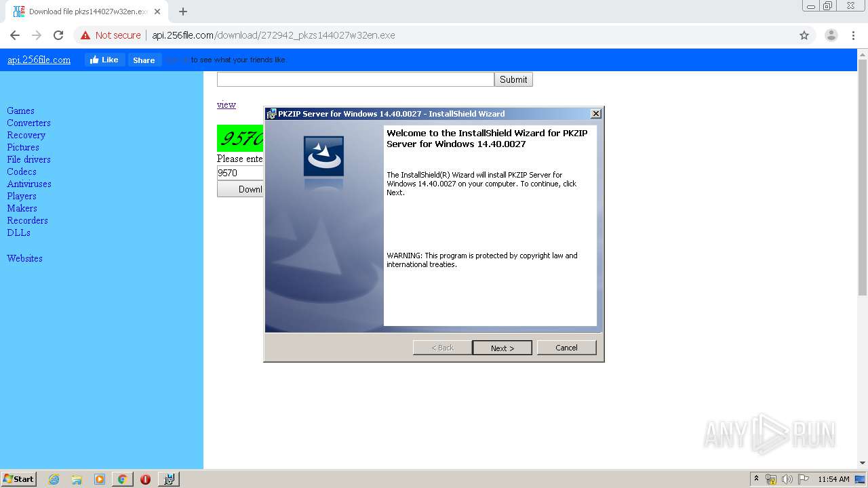Image resolution: width=868 pixels, height=488 pixels.
Task: Click the PKZIP logo in the wizard
Action: coord(323,157)
